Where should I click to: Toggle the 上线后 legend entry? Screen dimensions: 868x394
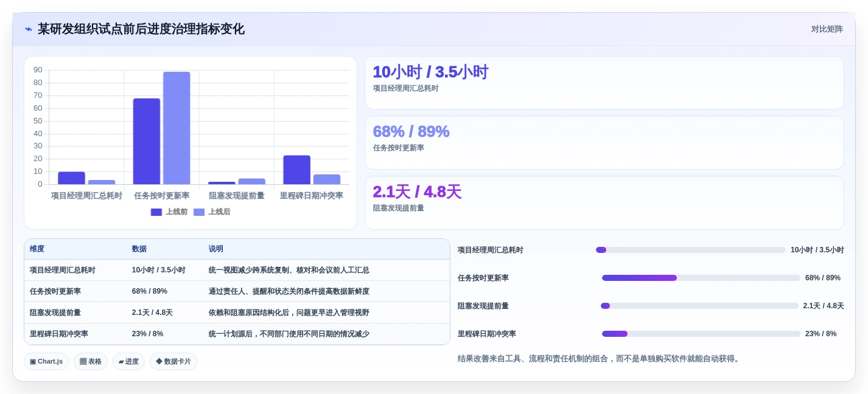pyautogui.click(x=212, y=212)
